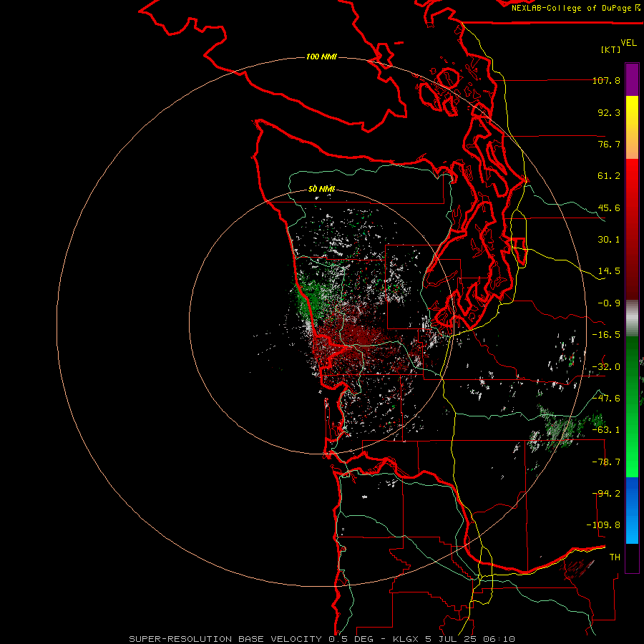The height and width of the screenshot is (644, 644).
Task: Select the -47.6 legend value
Action: (606, 399)
